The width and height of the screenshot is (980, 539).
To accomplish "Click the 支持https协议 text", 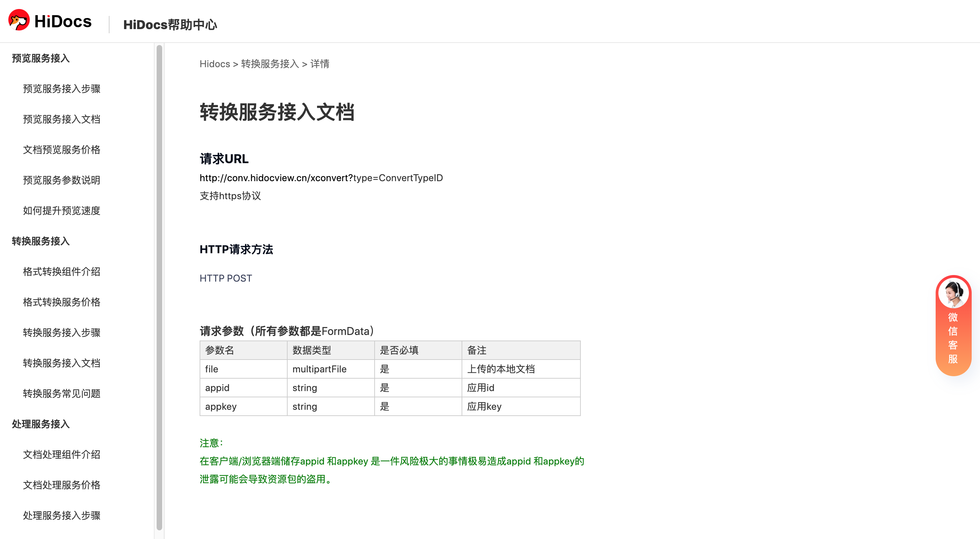I will [230, 196].
